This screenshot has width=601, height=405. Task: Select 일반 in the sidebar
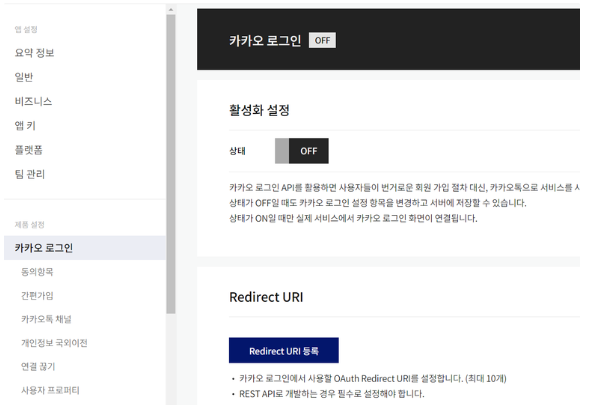24,77
